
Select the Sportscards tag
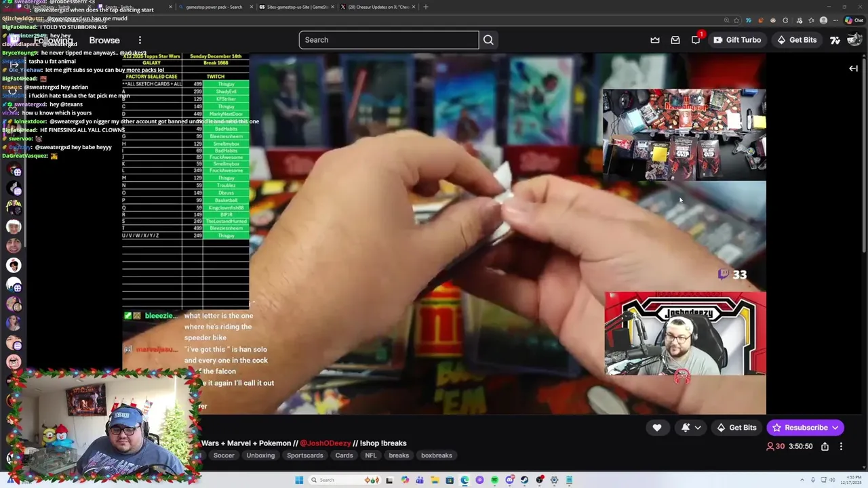click(304, 455)
